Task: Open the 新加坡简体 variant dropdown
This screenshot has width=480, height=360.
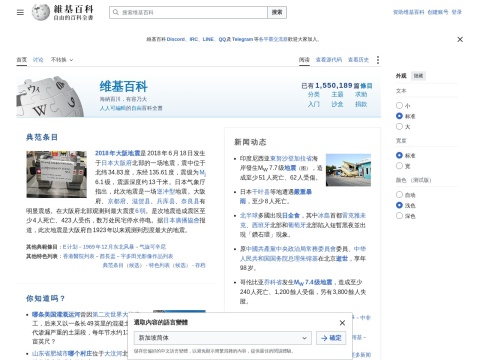Action: pyautogui.click(x=223, y=338)
